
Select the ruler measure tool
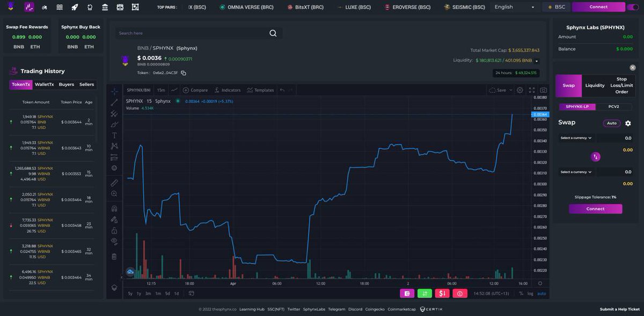tap(114, 183)
